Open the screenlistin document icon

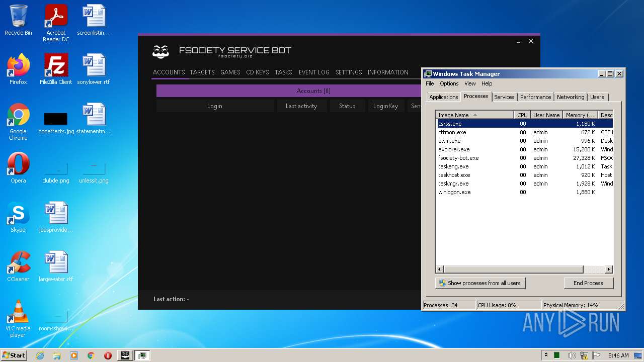click(94, 20)
